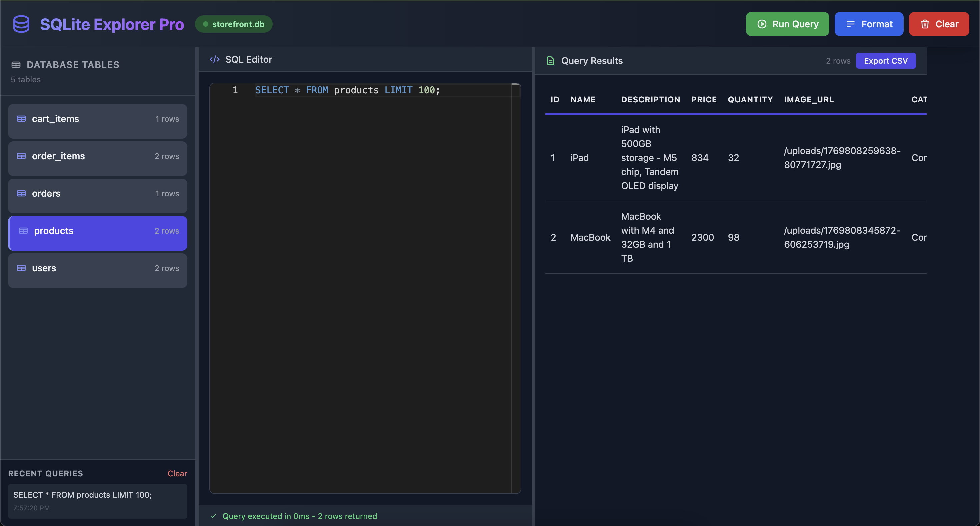Click the table icon beside cart_items

(x=21, y=119)
